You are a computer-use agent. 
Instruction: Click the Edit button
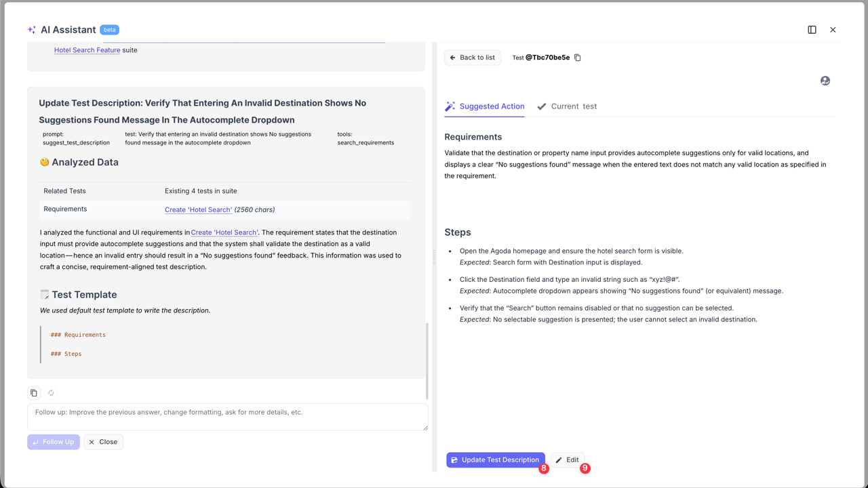pyautogui.click(x=568, y=460)
